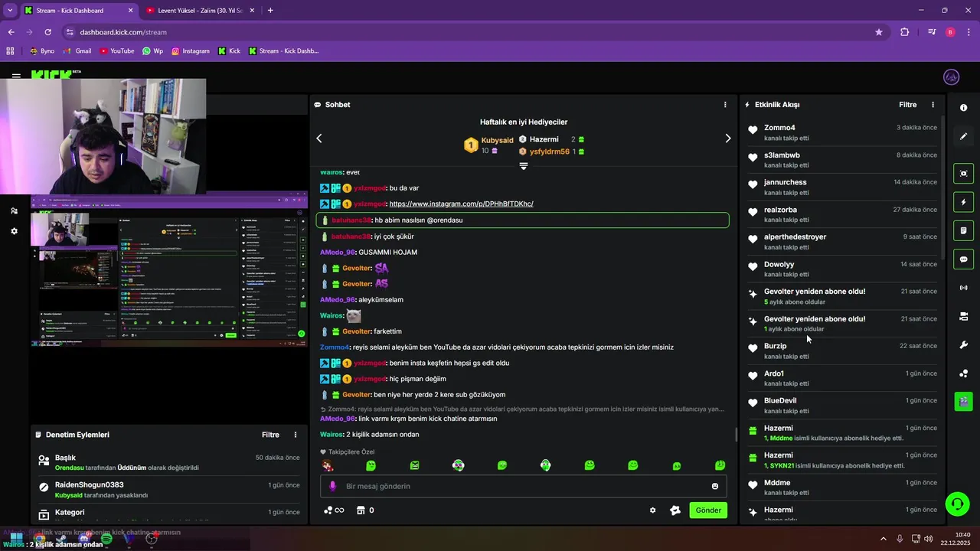Open the hamburger menu beside Kick logo

pyautogui.click(x=16, y=76)
